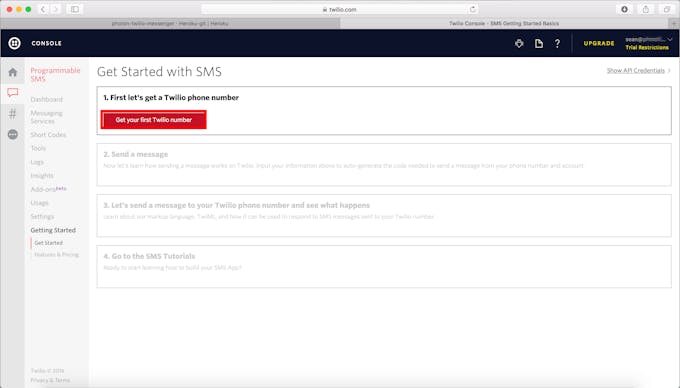This screenshot has height=388, width=680.
Task: Switch to the Heroku browser tab
Action: (x=170, y=23)
